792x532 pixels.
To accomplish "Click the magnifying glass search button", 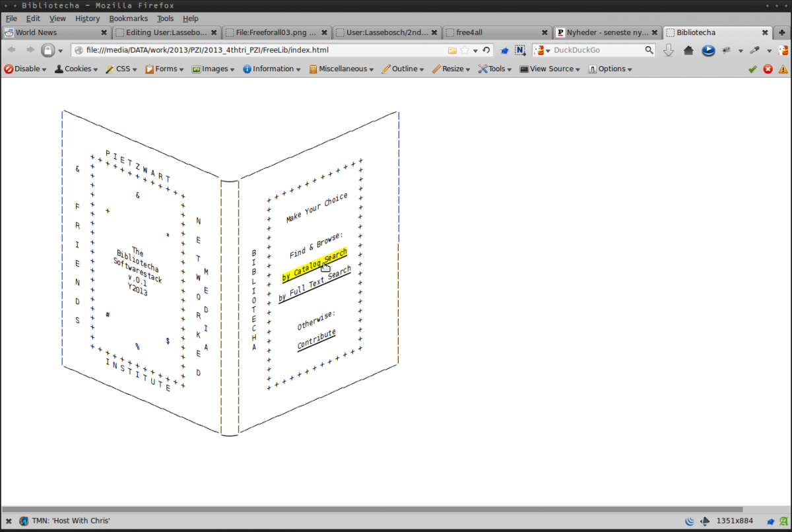I will pyautogui.click(x=649, y=50).
